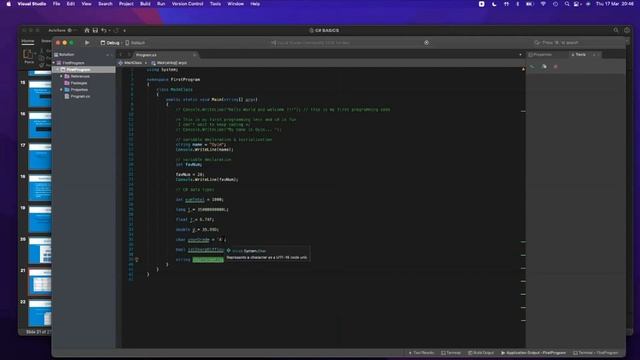Collapse the FirstProgram solution root
Screen dimensions: 640x360
click(x=54, y=63)
